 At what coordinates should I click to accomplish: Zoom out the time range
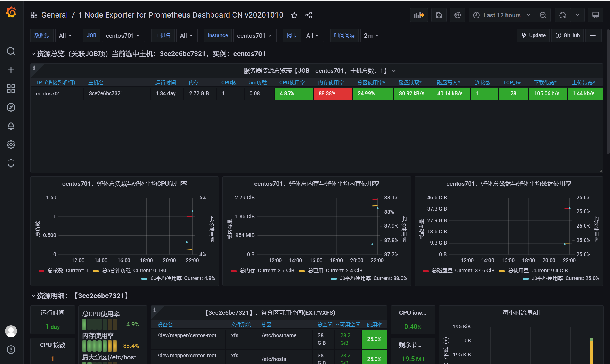543,15
